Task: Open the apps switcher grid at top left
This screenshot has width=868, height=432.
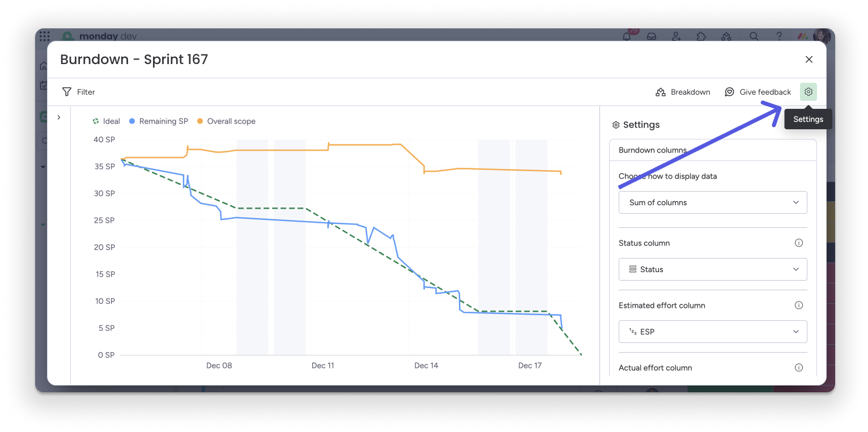Action: point(44,36)
